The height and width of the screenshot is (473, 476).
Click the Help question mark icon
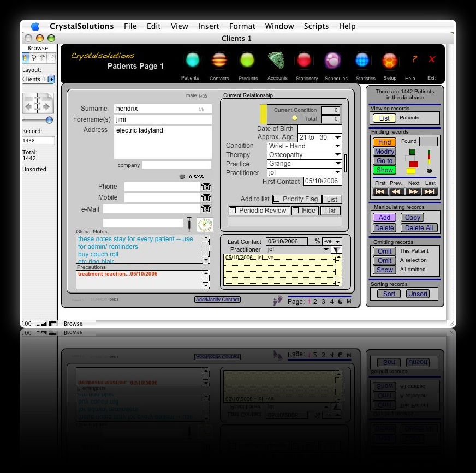point(414,59)
